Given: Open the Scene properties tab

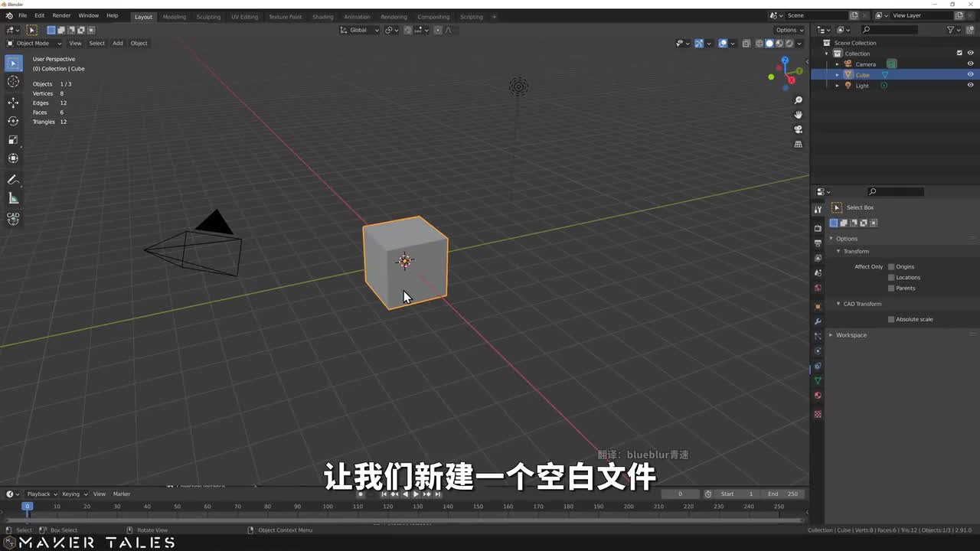Looking at the screenshot, I should (818, 273).
